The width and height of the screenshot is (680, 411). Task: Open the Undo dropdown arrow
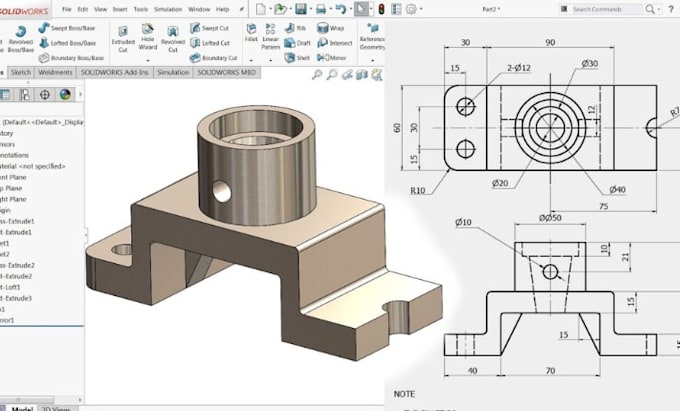pos(350,9)
